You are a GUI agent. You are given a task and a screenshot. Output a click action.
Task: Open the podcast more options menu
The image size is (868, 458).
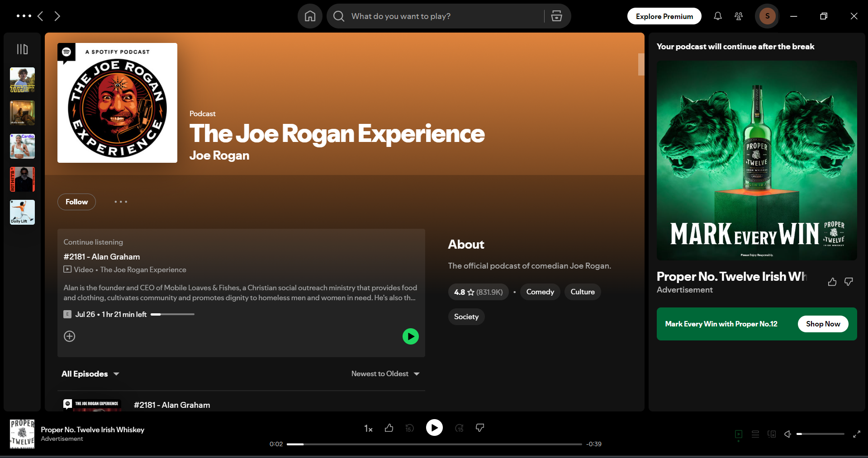click(x=121, y=202)
